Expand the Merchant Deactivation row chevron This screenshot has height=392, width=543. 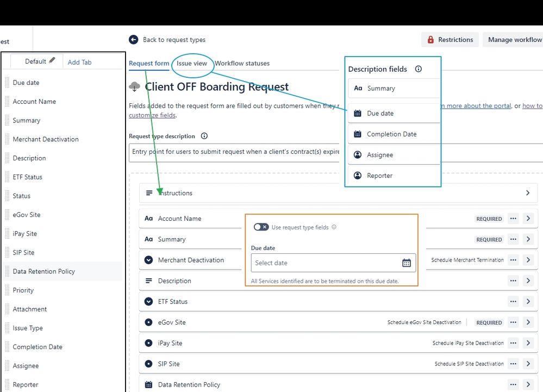click(528, 260)
